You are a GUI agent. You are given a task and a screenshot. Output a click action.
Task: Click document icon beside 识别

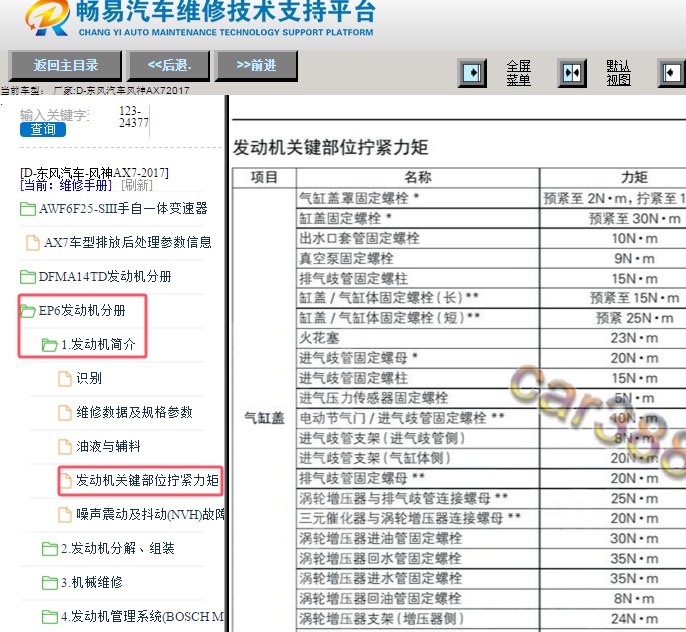pos(65,379)
